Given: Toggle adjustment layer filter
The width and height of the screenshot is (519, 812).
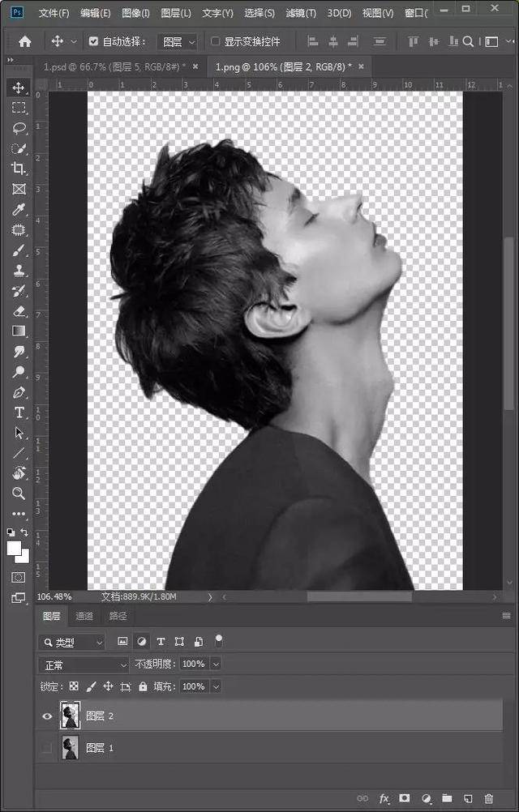Looking at the screenshot, I should click(141, 642).
